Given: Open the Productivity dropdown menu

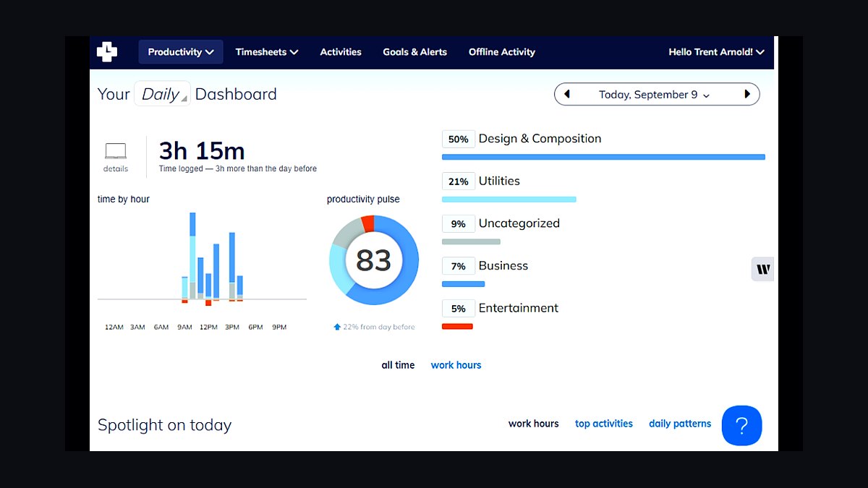Looking at the screenshot, I should coord(181,52).
